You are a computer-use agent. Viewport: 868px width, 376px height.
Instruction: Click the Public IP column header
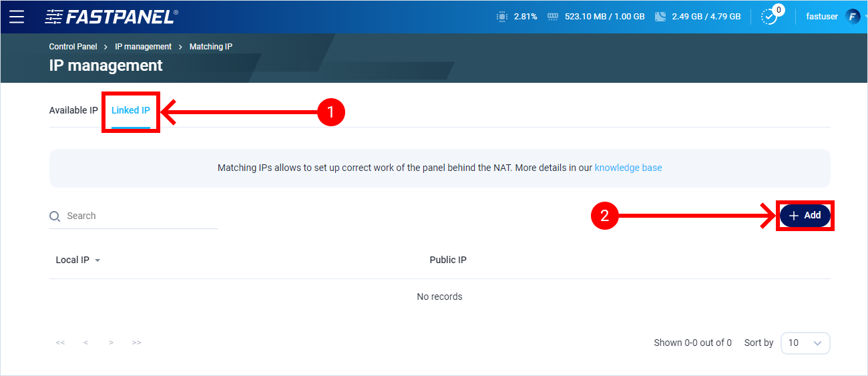pyautogui.click(x=448, y=260)
